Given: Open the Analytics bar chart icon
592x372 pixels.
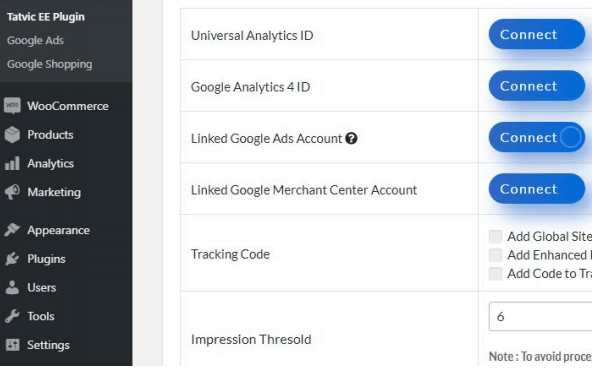Looking at the screenshot, I should tap(12, 164).
